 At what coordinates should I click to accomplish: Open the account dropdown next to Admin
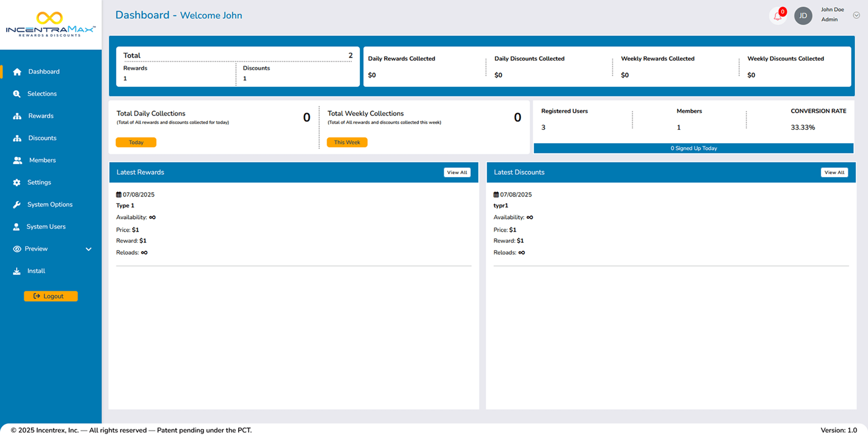857,15
